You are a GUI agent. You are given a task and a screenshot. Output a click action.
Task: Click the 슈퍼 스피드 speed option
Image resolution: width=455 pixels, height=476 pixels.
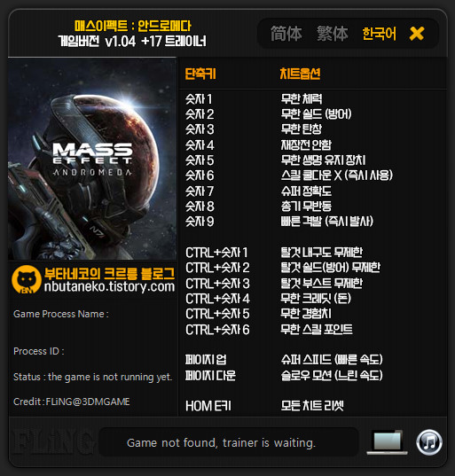332,360
